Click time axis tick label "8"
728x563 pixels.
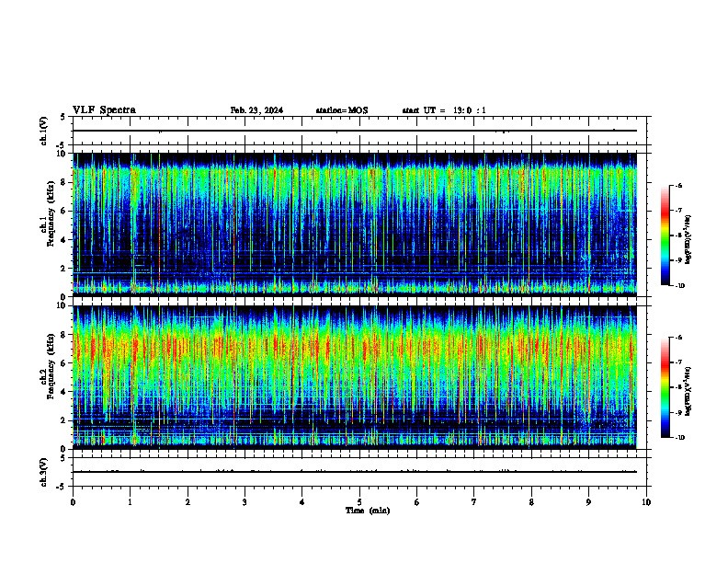pos(531,502)
